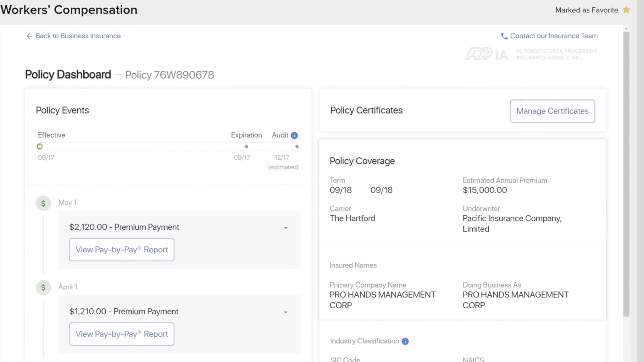Image resolution: width=644 pixels, height=362 pixels.
Task: Follow the Back to Business Insurance link
Action: pyautogui.click(x=78, y=36)
